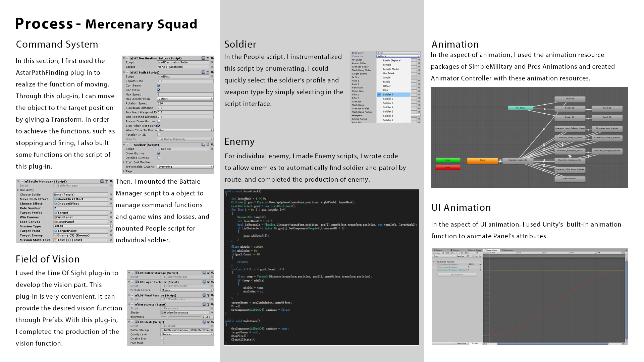Toggle Battle Manager script enabled checkbox

(x=26, y=181)
